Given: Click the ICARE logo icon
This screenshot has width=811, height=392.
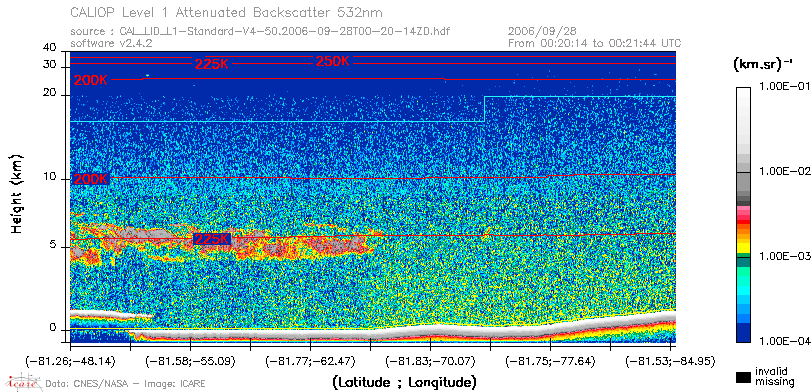Looking at the screenshot, I should tap(22, 382).
